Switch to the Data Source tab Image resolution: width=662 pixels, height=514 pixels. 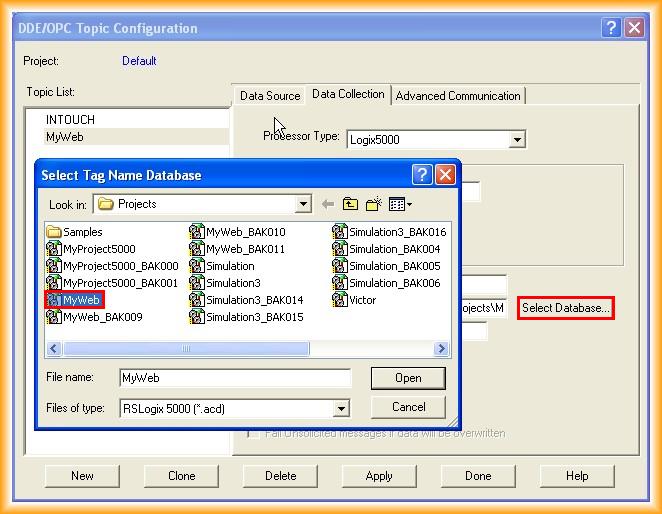coord(269,96)
